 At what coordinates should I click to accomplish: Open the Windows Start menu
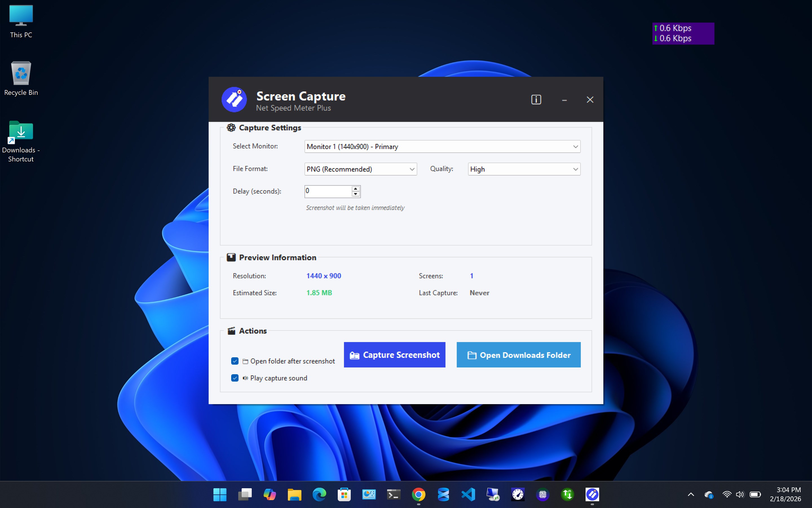pyautogui.click(x=220, y=494)
